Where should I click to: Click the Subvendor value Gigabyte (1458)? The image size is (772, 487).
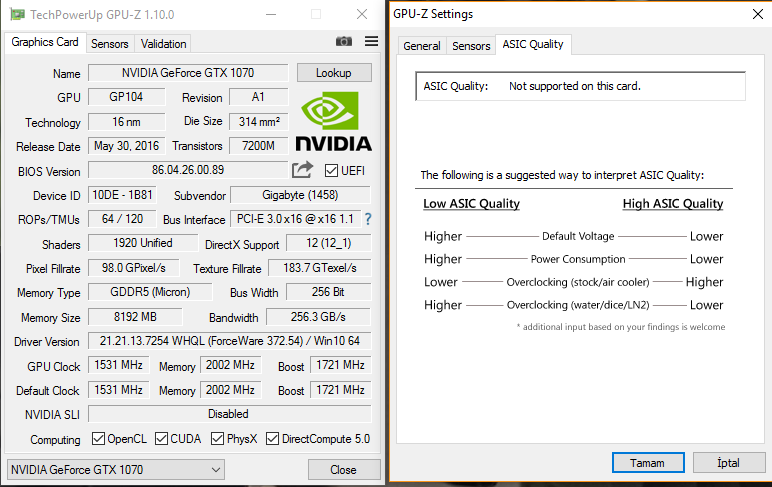point(300,195)
